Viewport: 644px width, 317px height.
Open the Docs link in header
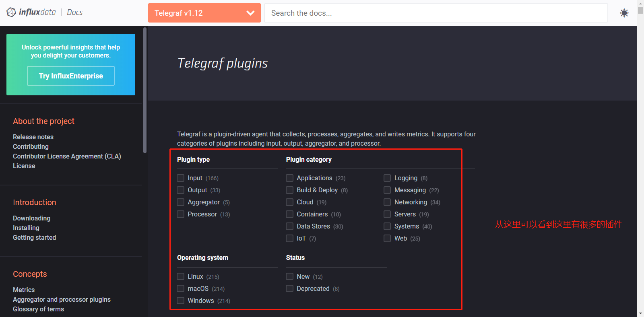[74, 12]
